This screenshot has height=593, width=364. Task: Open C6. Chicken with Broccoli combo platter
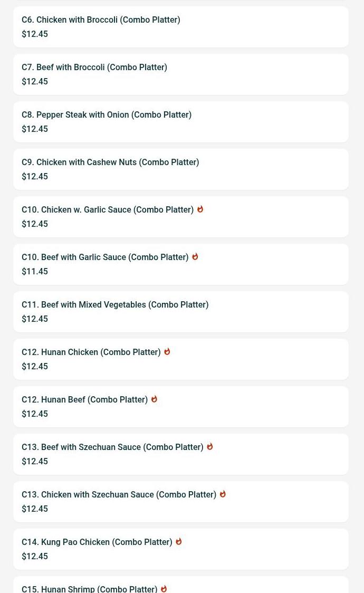tap(101, 20)
